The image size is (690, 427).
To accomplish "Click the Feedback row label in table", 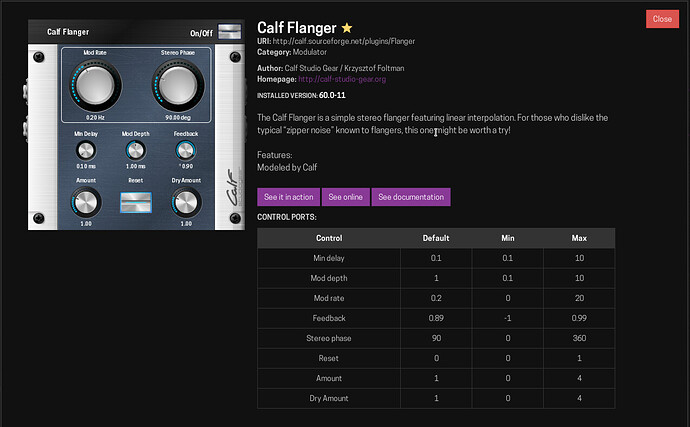I will [329, 318].
